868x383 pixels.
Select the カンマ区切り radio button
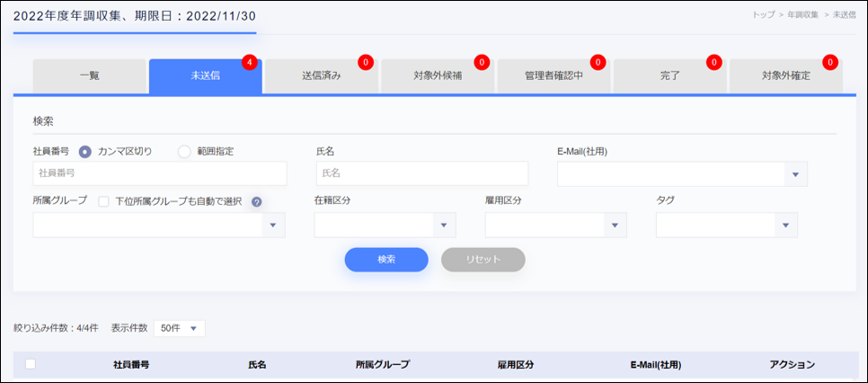pos(85,151)
